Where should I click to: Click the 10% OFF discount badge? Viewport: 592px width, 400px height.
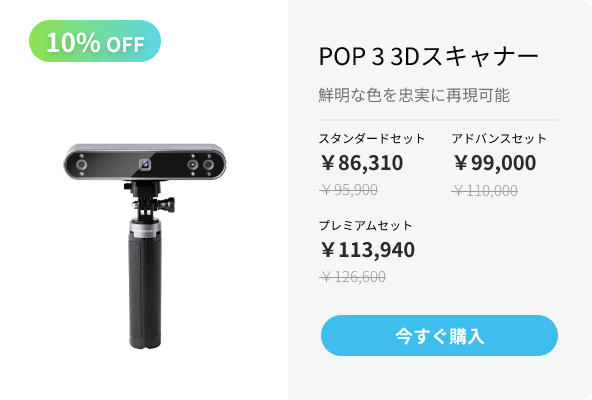coord(95,41)
